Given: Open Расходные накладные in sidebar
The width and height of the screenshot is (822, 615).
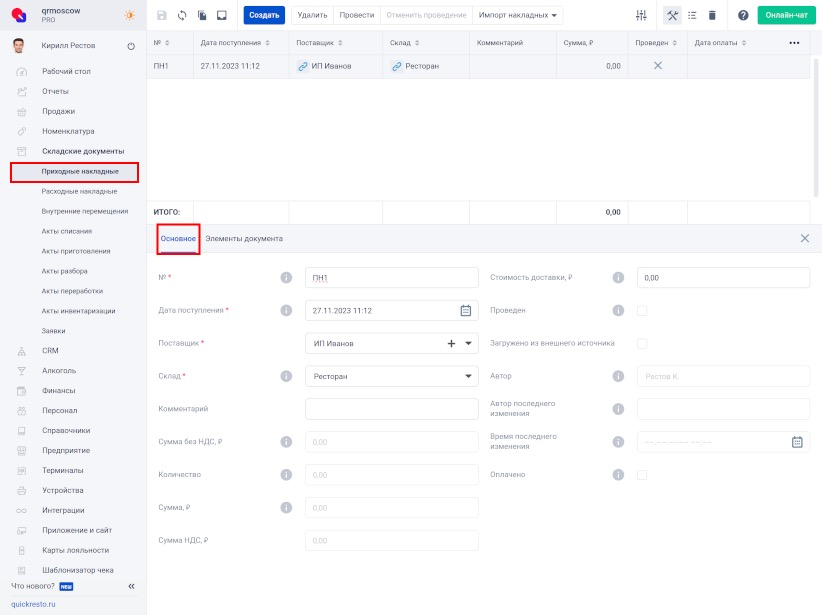Looking at the screenshot, I should 79,191.
